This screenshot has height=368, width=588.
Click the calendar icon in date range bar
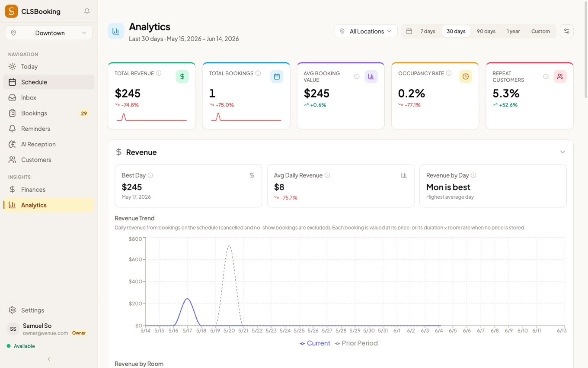coord(409,31)
